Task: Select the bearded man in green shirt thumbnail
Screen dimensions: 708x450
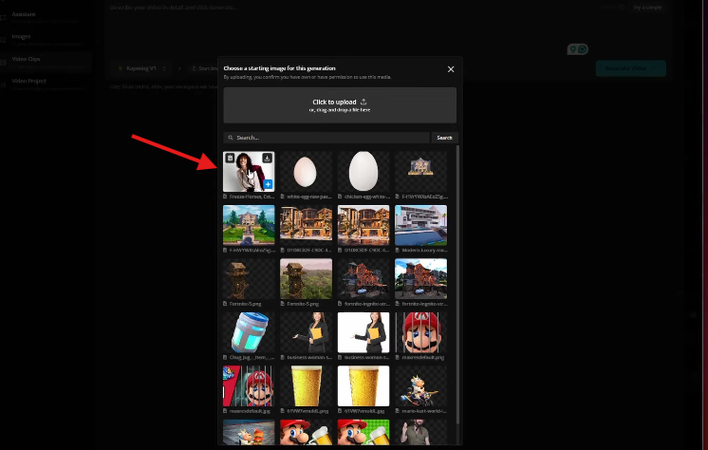Action: [421, 432]
